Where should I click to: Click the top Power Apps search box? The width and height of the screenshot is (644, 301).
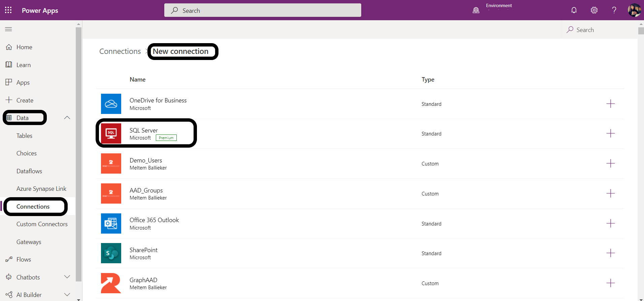tap(263, 10)
